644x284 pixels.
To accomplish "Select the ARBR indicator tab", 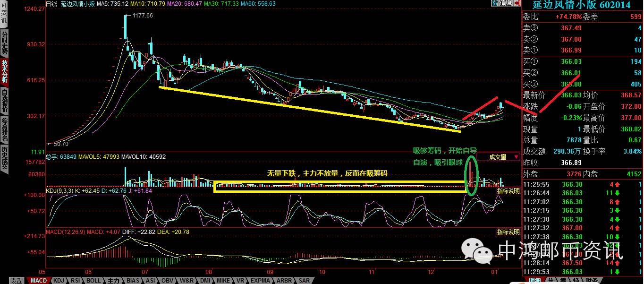I will coord(284,280).
